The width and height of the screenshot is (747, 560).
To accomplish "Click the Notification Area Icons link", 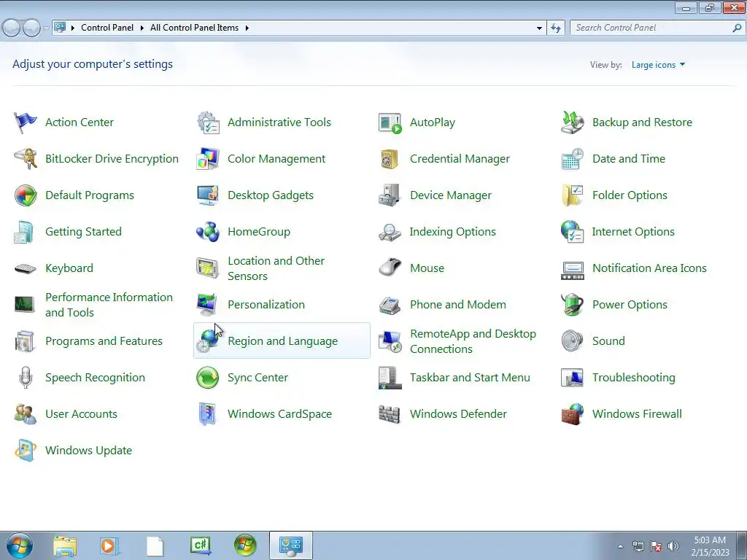I will (649, 268).
